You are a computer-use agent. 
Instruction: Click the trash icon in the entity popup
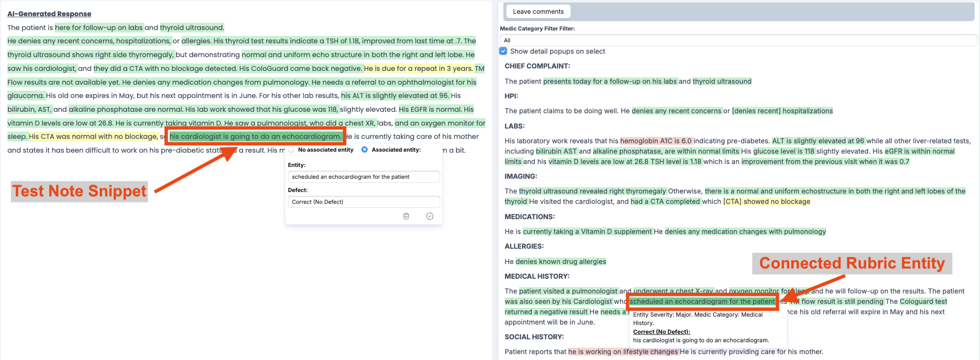(x=406, y=216)
